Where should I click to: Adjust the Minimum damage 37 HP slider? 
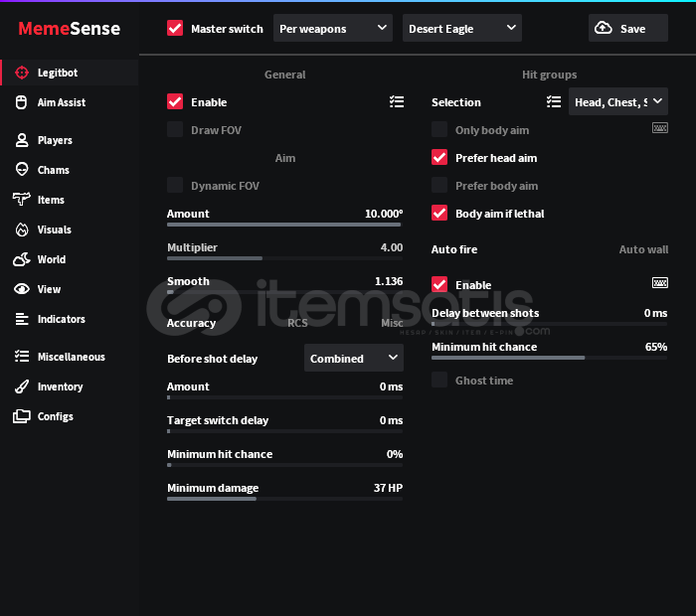[x=284, y=499]
